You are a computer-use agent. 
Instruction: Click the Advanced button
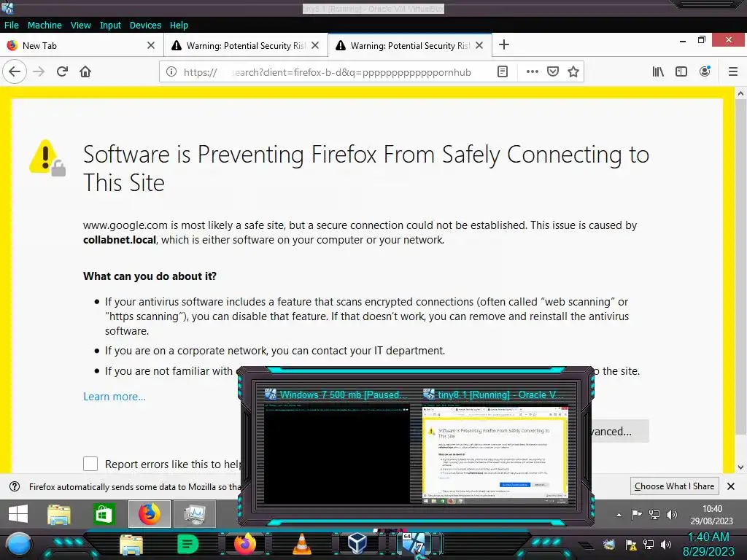[x=620, y=432]
